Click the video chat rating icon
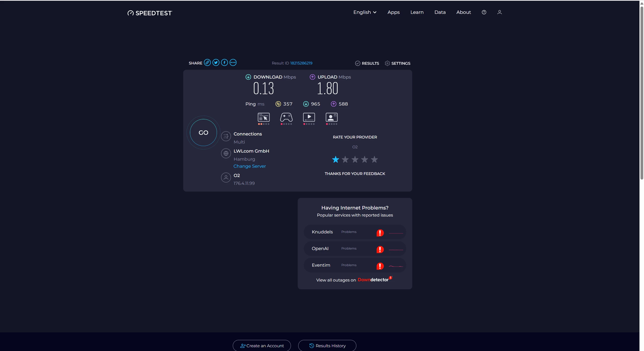The image size is (644, 351). coord(331,118)
